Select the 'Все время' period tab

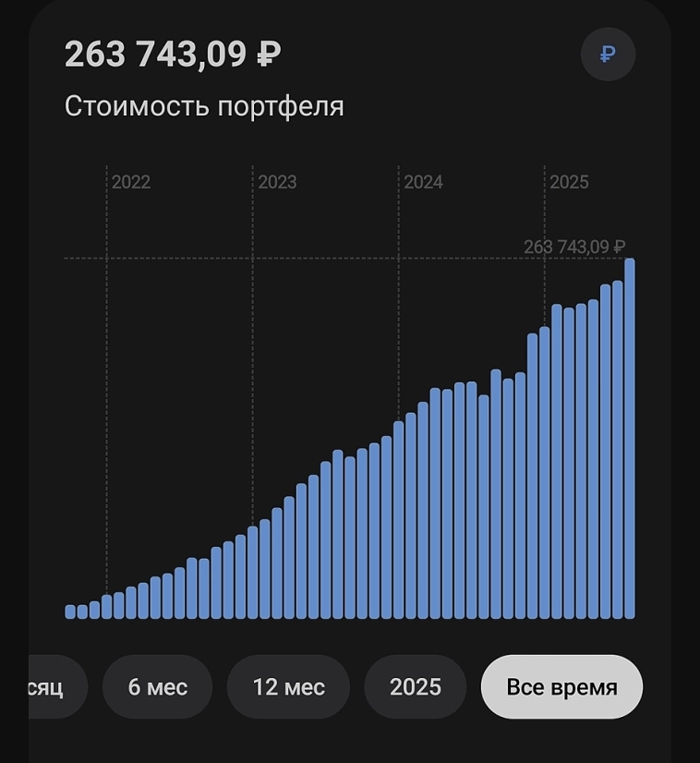(561, 687)
